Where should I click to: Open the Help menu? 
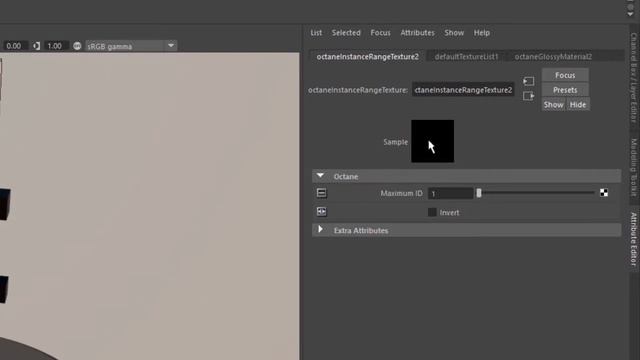tap(482, 33)
